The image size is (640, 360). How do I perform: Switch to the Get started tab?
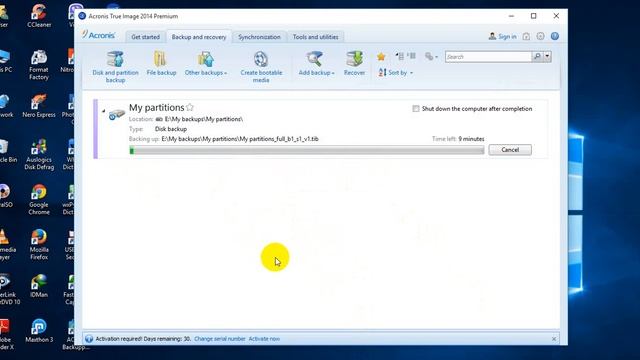(145, 37)
